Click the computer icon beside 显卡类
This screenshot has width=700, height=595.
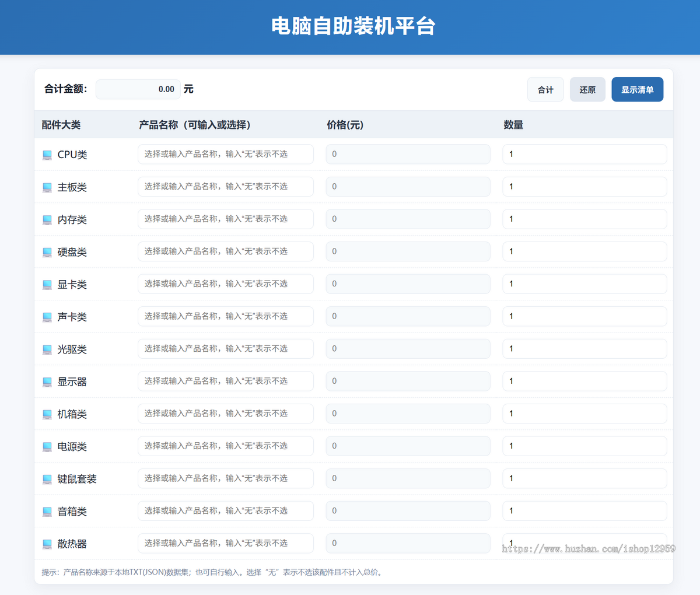pyautogui.click(x=47, y=285)
